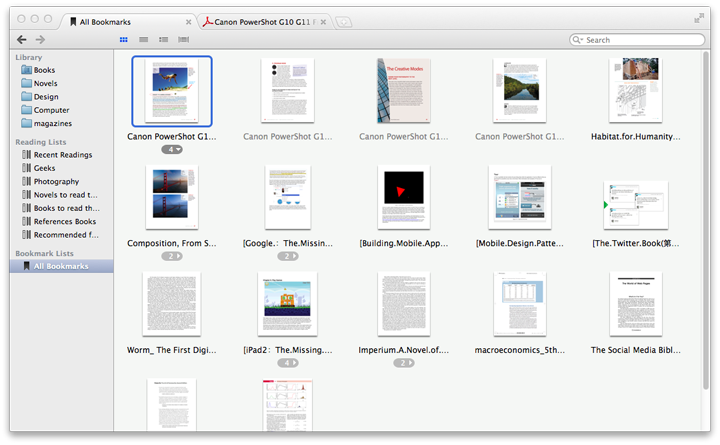Viewport: 720px width, 445px height.
Task: Select All Bookmarks in sidebar
Action: (x=62, y=266)
